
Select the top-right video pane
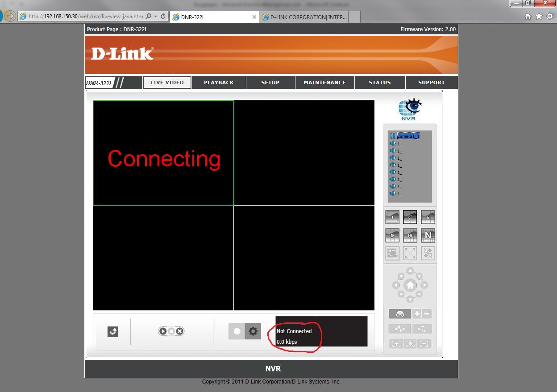click(x=304, y=153)
